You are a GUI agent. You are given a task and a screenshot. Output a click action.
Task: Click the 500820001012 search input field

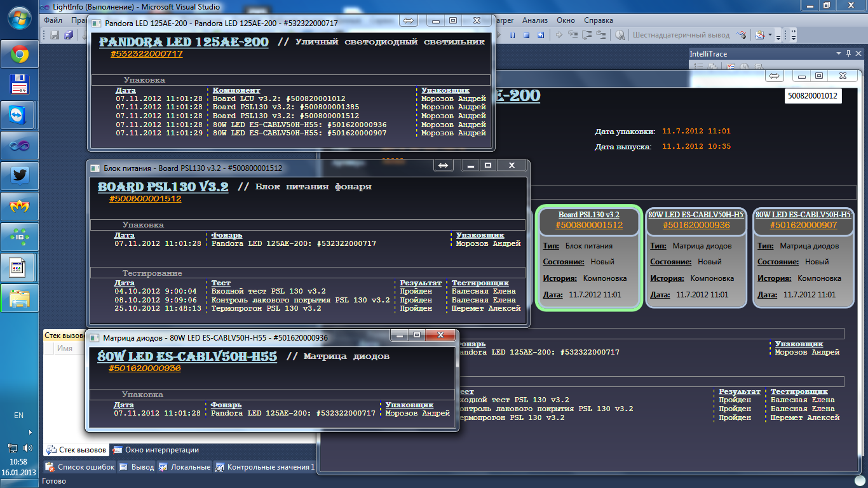click(813, 97)
